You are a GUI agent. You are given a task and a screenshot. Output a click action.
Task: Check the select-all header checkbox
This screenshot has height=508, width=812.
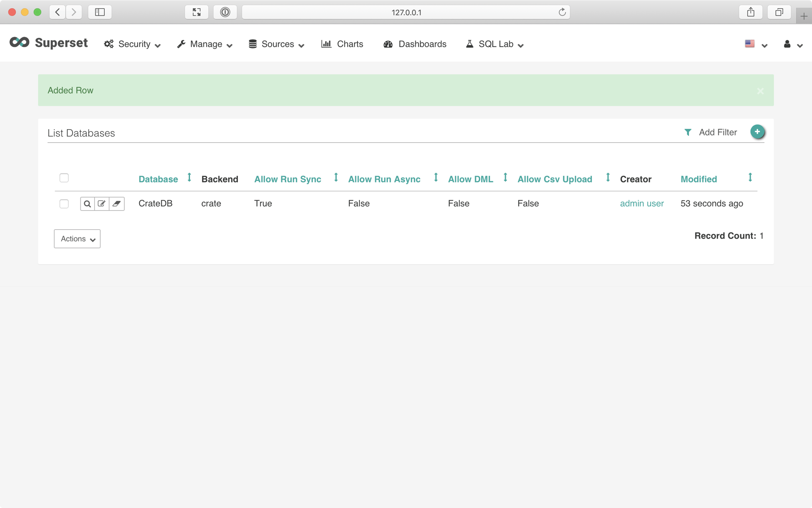click(64, 178)
